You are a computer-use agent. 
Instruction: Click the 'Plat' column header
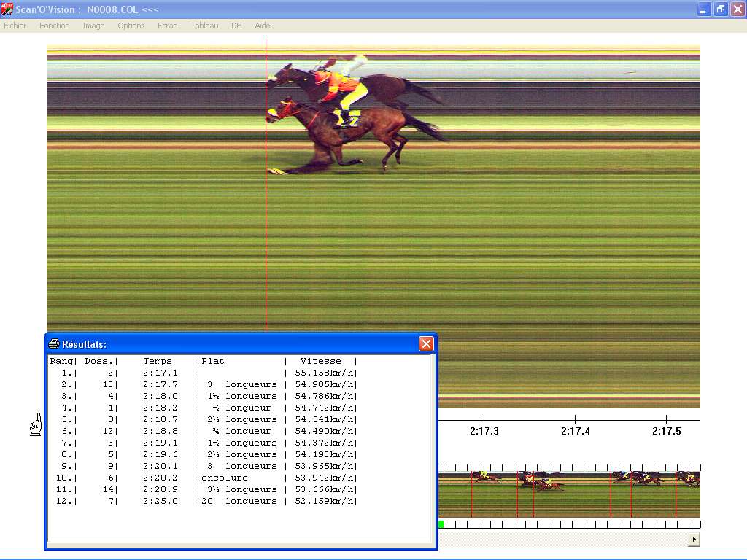pyautogui.click(x=212, y=361)
